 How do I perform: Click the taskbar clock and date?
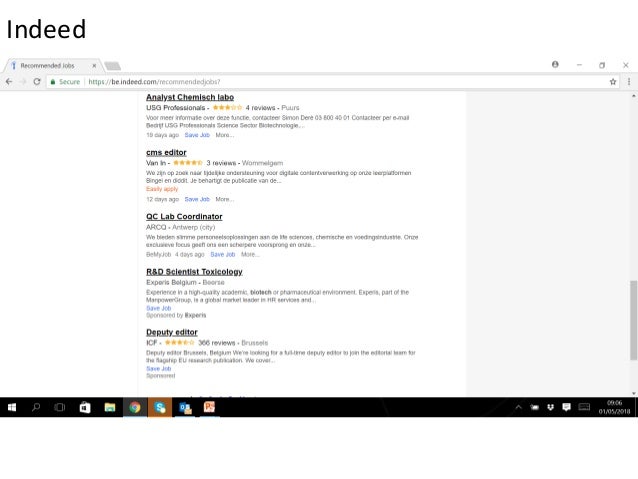[x=614, y=407]
